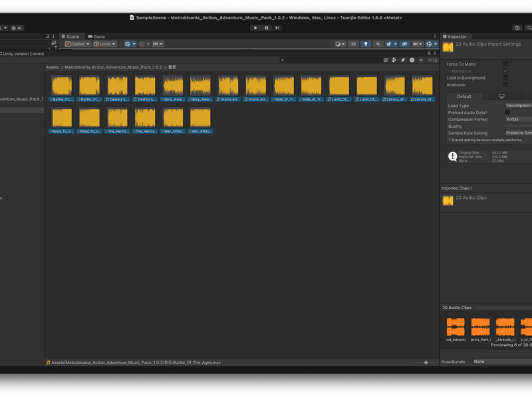Enable the Preload Audio Data checkbox

coord(507,112)
